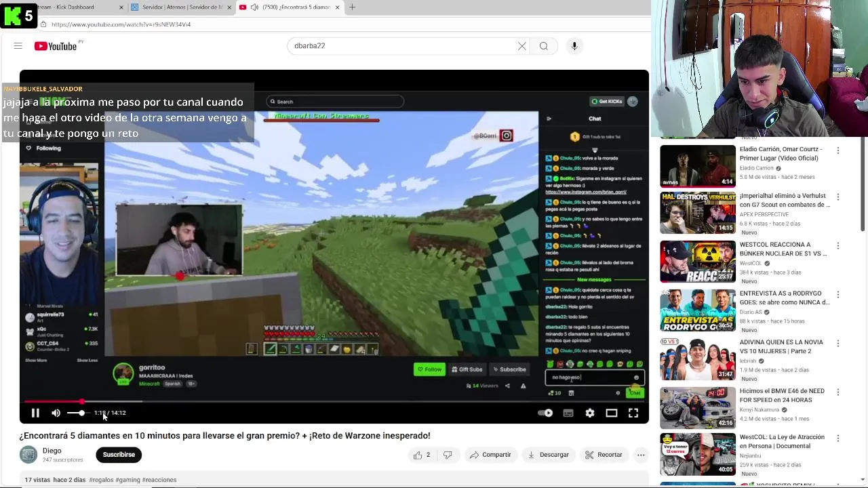Open title 'Hicimos el BMW E46 de NEED FOR SPEED'
Screen dimensions: 868x488
(782, 396)
